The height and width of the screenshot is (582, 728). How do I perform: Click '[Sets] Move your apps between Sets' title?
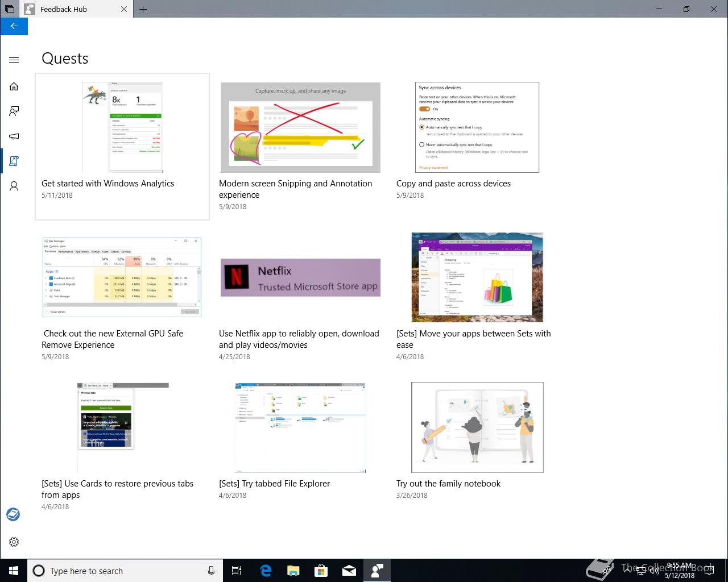[474, 339]
